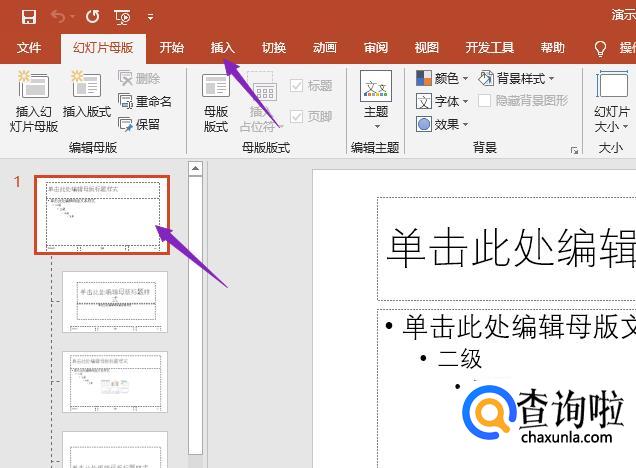The image size is (636, 468).
Task: Open the 背景样式 dropdown
Action: coord(516,78)
